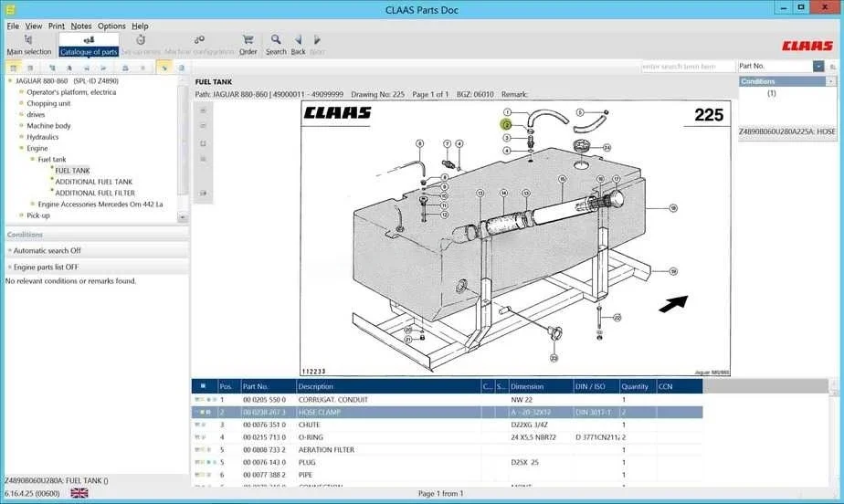Select ADDITIONAL FUEL FILTER in the tree

95,193
